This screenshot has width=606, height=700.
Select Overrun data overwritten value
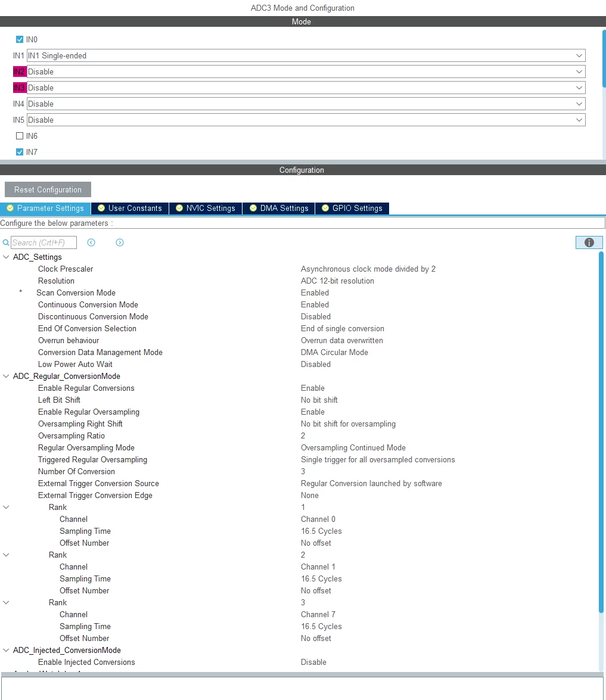click(341, 341)
